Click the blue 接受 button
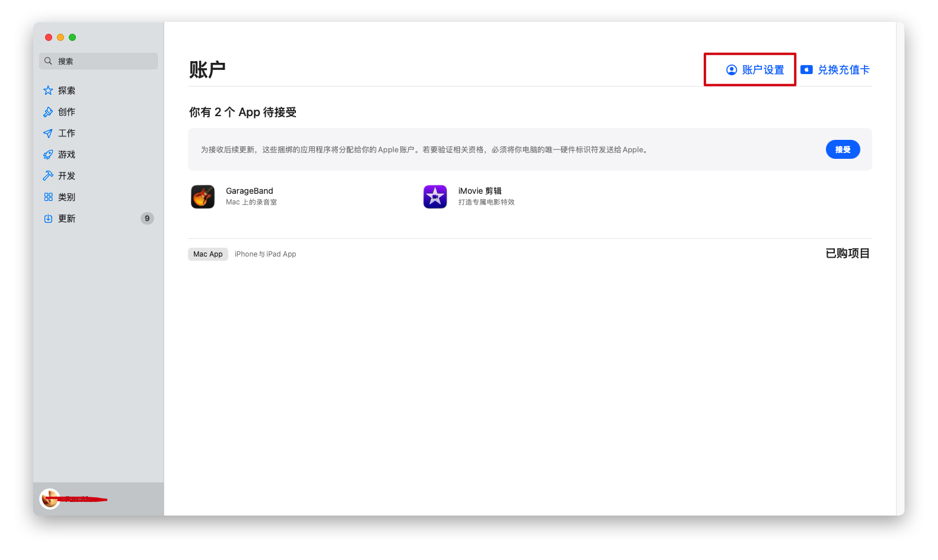This screenshot has width=938, height=560. [843, 149]
